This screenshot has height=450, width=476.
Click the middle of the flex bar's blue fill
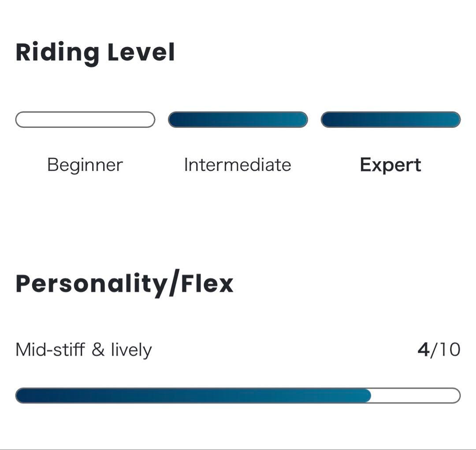(193, 395)
